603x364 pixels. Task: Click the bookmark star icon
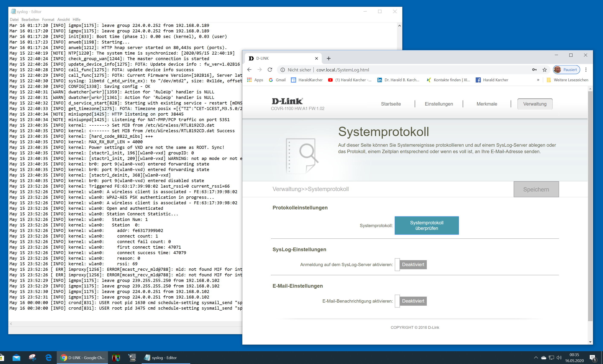pos(544,70)
